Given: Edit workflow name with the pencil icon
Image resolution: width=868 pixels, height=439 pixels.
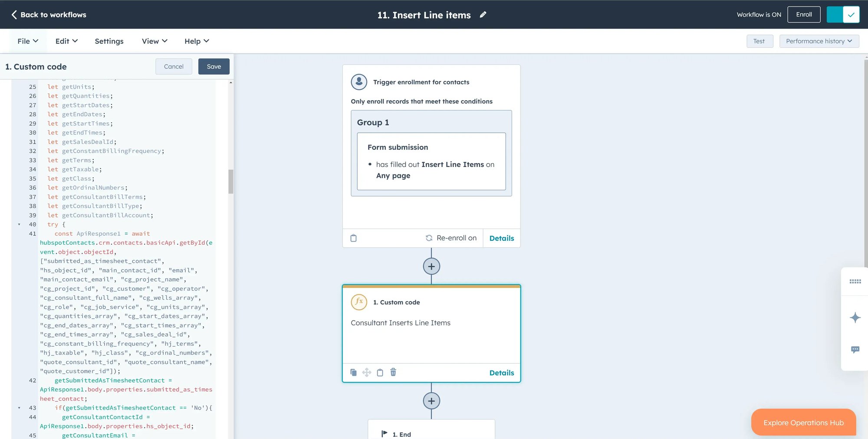Looking at the screenshot, I should click(483, 14).
